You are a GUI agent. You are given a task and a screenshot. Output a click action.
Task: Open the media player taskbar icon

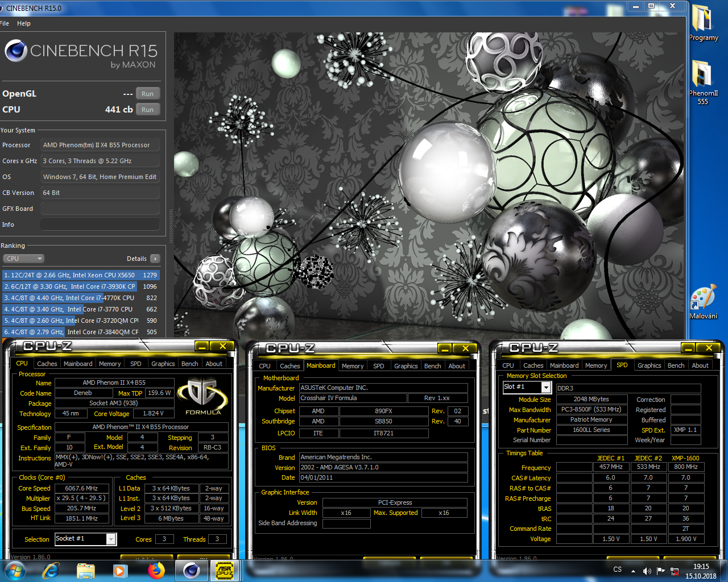pos(119,571)
